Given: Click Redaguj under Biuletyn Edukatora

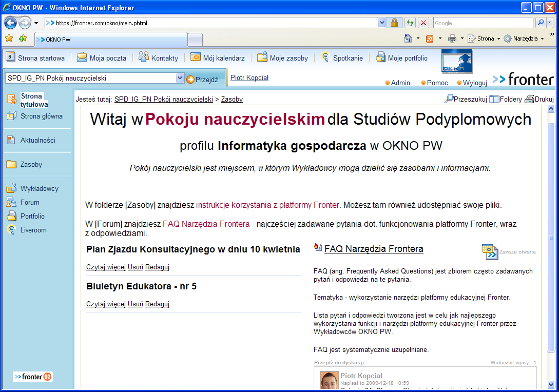Looking at the screenshot, I should click(x=157, y=304).
